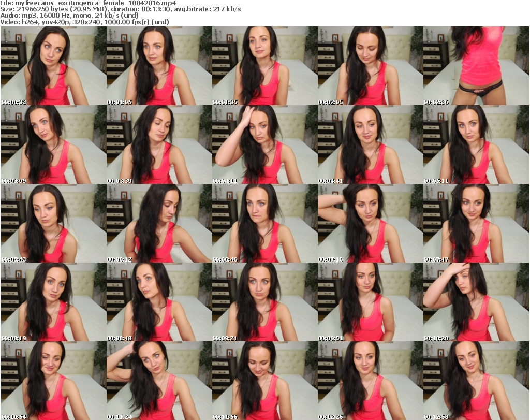
Task: Click the frame with timestamp 00:06:12
Action: click(x=159, y=223)
